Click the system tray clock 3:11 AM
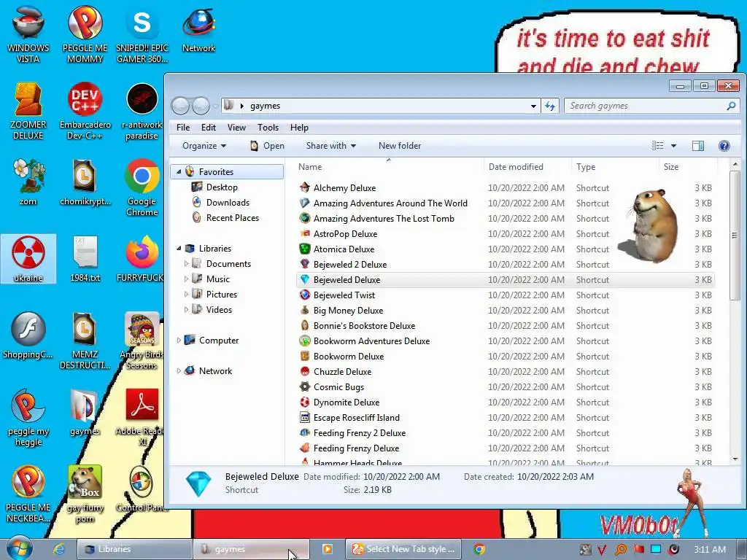The image size is (747, 560). click(x=710, y=549)
